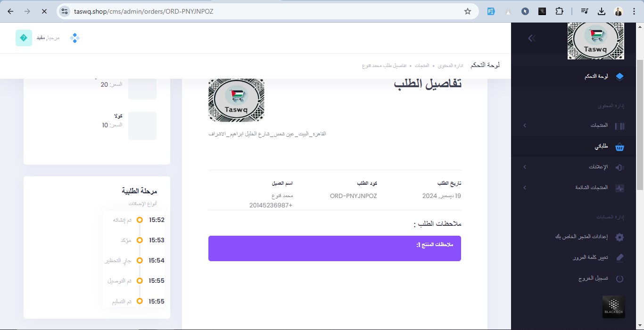Open طلباتي orders in sidebar

tap(601, 147)
